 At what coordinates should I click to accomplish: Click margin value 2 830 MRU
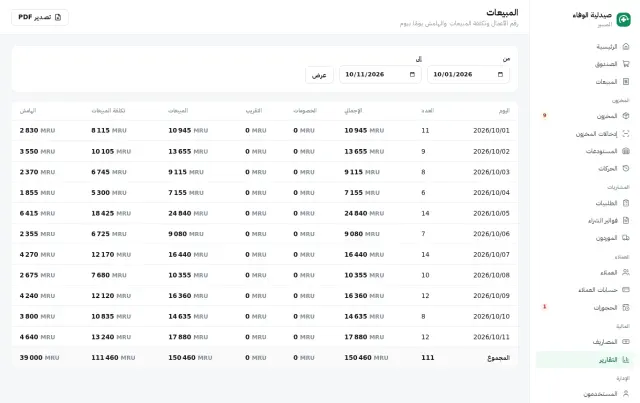tap(37, 131)
